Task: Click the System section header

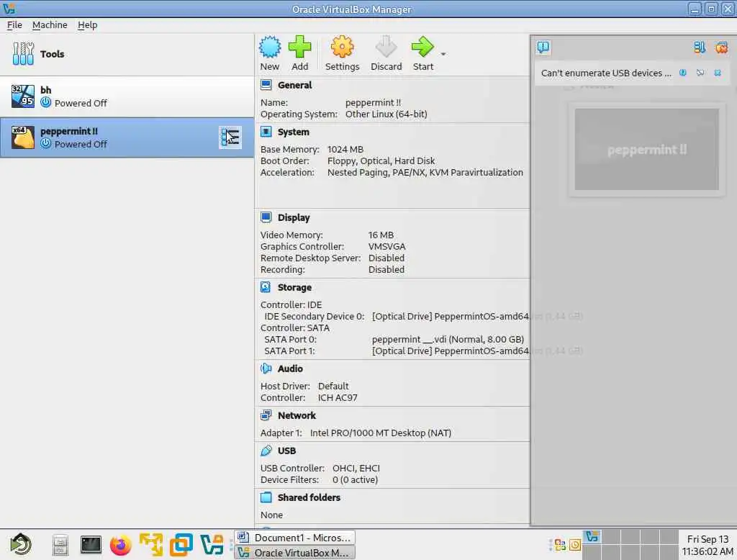Action: (294, 132)
